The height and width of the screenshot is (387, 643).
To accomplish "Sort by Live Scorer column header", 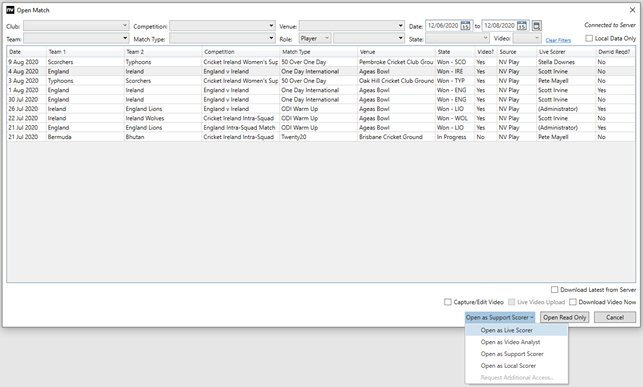I will [x=566, y=52].
